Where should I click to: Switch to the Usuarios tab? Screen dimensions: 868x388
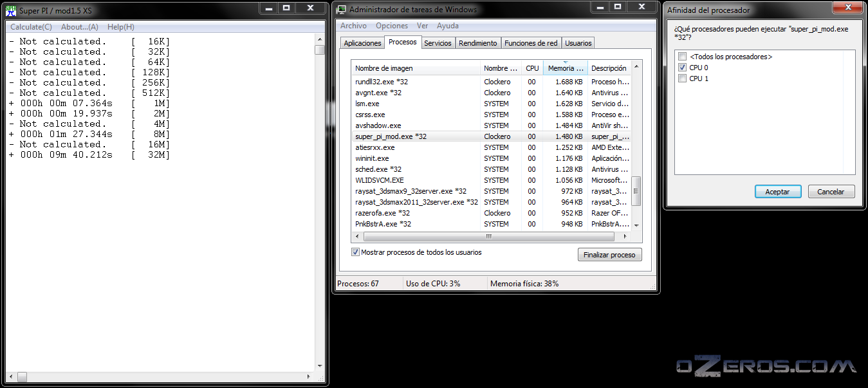coord(578,43)
